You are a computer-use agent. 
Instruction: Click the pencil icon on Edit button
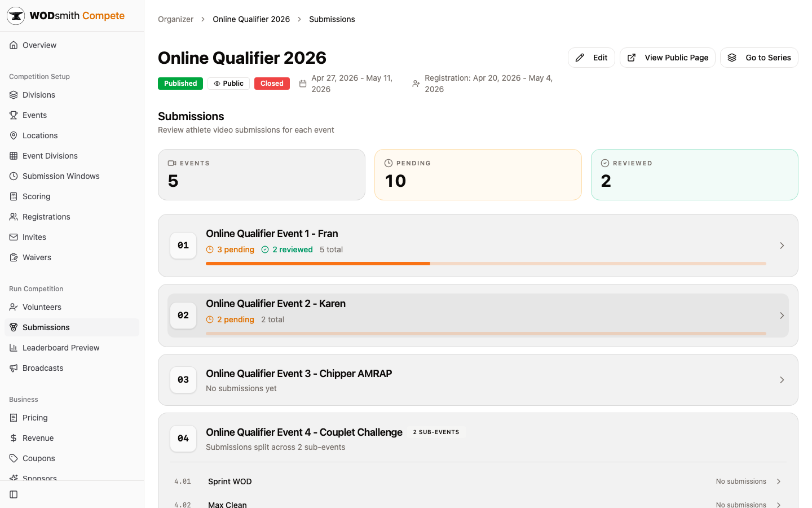(x=580, y=58)
